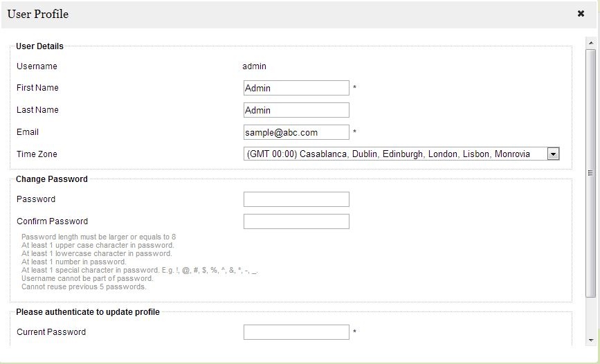Click the Current Password input field
This screenshot has width=600, height=364.
(x=296, y=332)
